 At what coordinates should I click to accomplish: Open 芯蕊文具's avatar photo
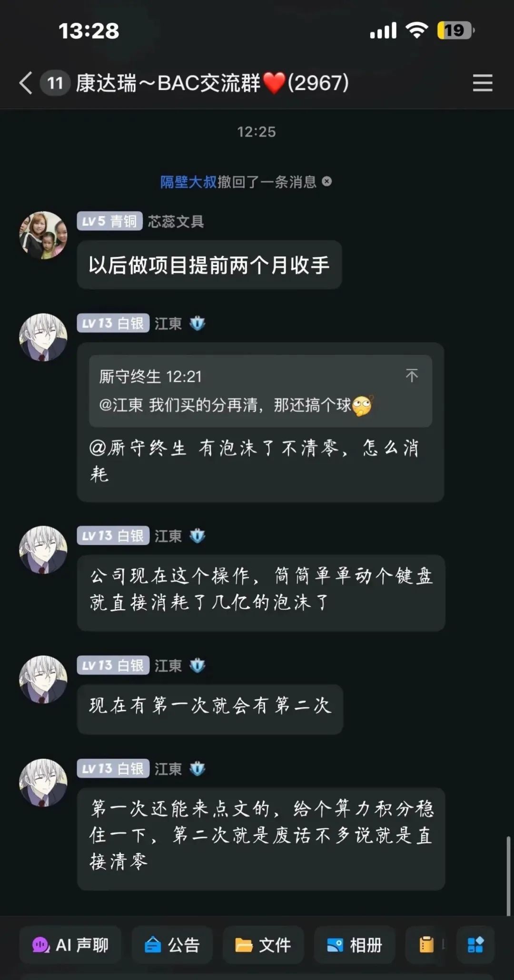pyautogui.click(x=43, y=235)
